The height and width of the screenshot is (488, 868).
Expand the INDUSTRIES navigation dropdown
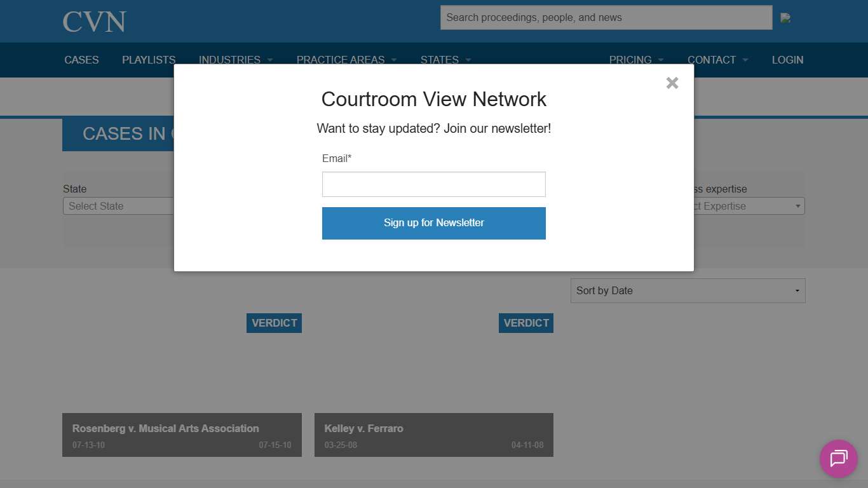coord(230,59)
